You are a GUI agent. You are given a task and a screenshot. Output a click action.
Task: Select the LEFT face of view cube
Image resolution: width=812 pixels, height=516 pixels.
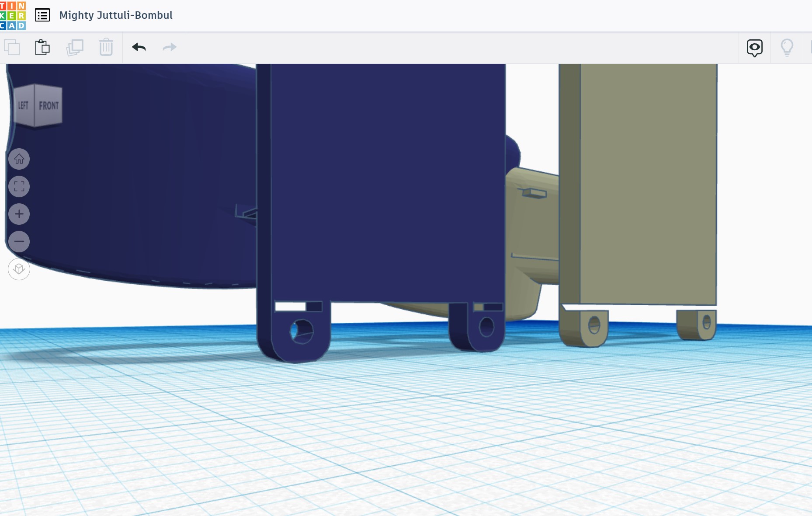tap(24, 105)
